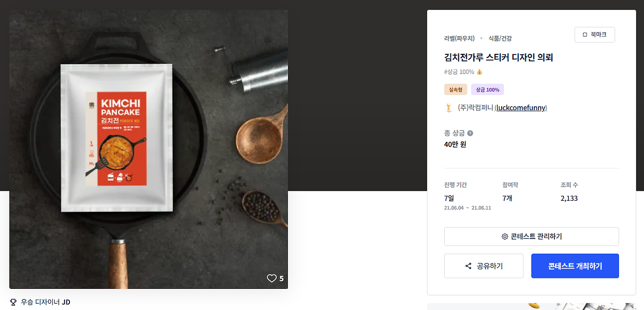
Task: Click the question mark help icon beside 총 상금
Action: (x=470, y=133)
